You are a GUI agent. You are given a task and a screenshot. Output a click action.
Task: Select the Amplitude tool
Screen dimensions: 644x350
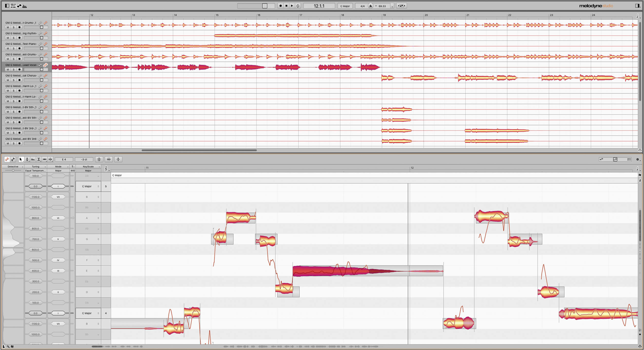pyautogui.click(x=39, y=159)
